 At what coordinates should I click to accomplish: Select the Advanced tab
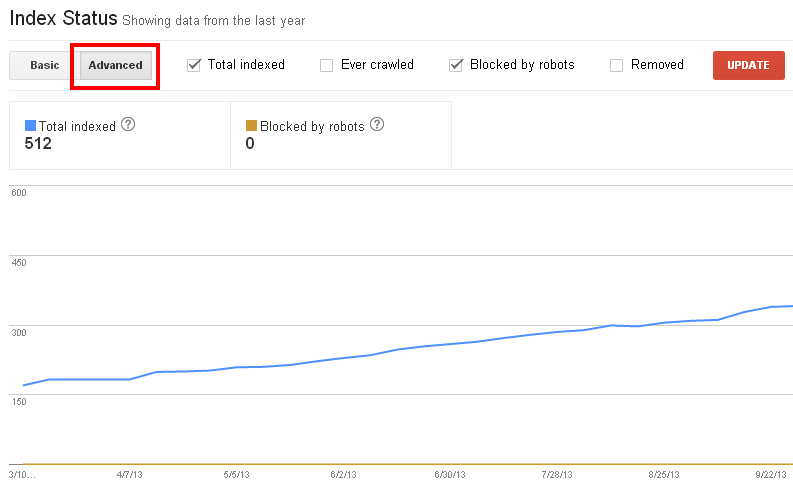(116, 65)
